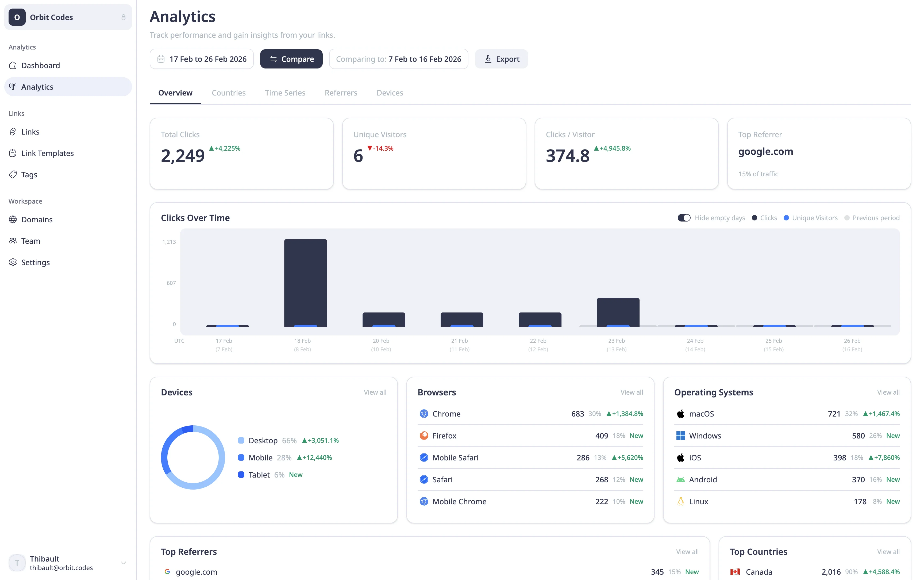Open the 17 Feb to 26 Feb date picker

tap(202, 59)
